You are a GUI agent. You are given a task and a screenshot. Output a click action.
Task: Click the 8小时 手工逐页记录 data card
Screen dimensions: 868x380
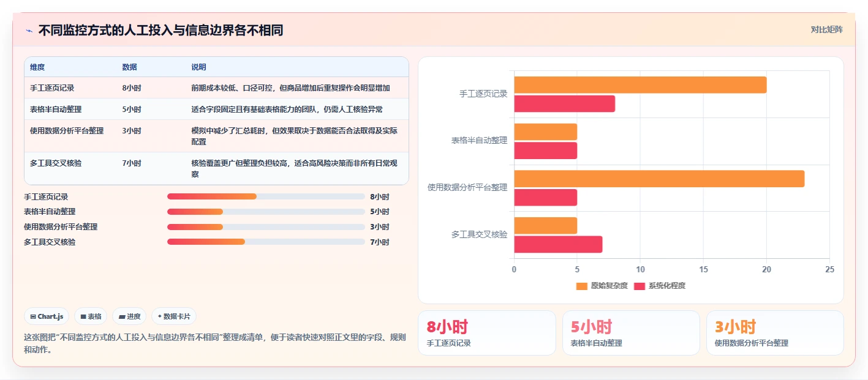487,333
